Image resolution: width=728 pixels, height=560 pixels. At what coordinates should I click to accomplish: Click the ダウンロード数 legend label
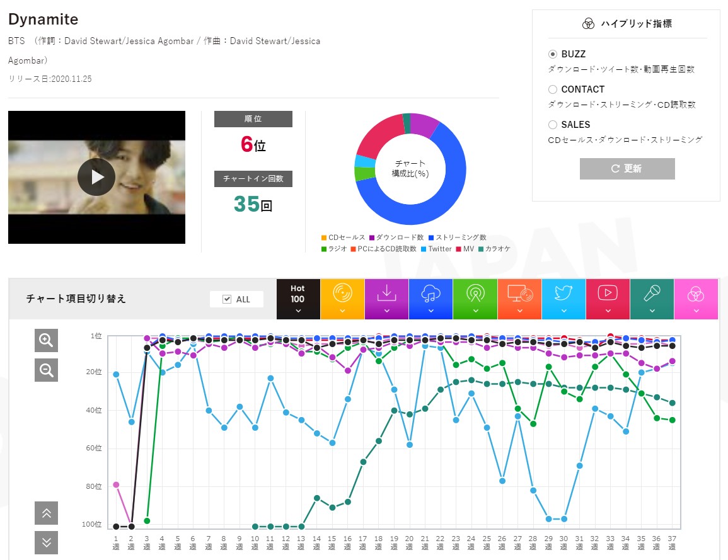point(400,237)
